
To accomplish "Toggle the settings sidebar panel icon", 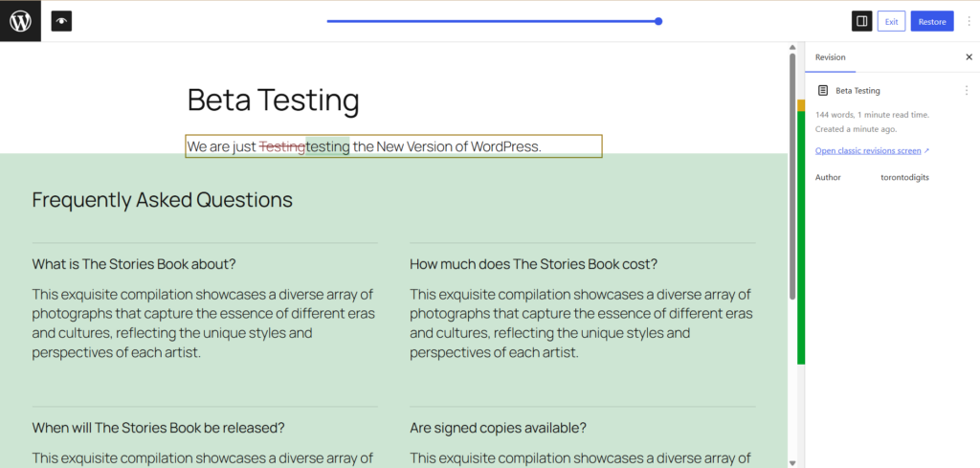I will (861, 21).
